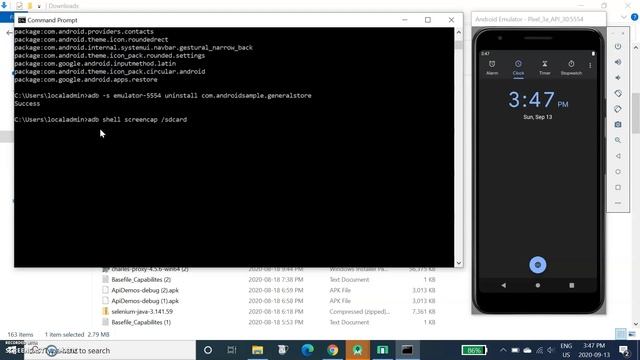Lower emulator volume with volume down icon
The width and height of the screenshot is (640, 360).
pyautogui.click(x=618, y=78)
